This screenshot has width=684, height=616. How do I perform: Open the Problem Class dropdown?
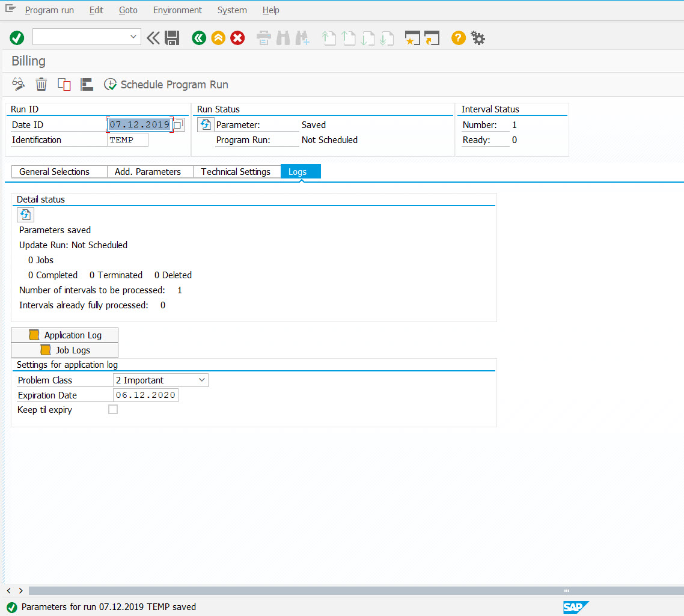pos(201,380)
